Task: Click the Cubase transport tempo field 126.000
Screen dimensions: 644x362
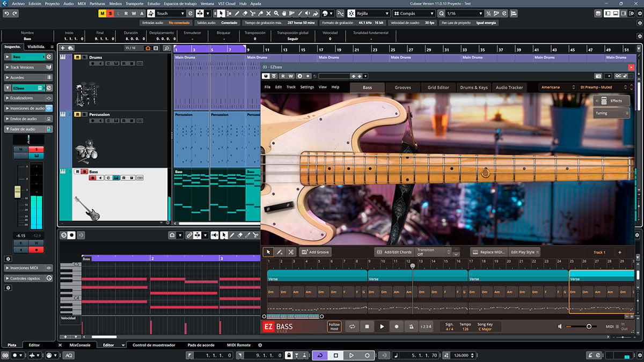Action: 462,356
